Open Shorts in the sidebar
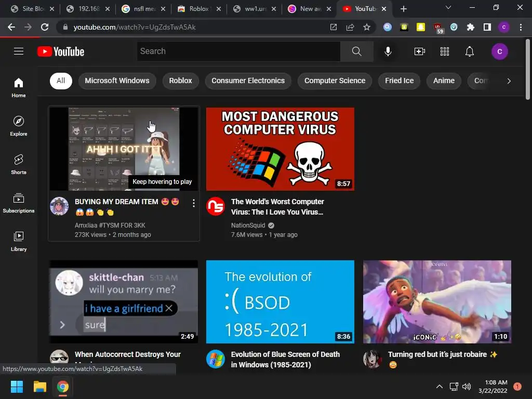532x399 pixels. point(19,165)
